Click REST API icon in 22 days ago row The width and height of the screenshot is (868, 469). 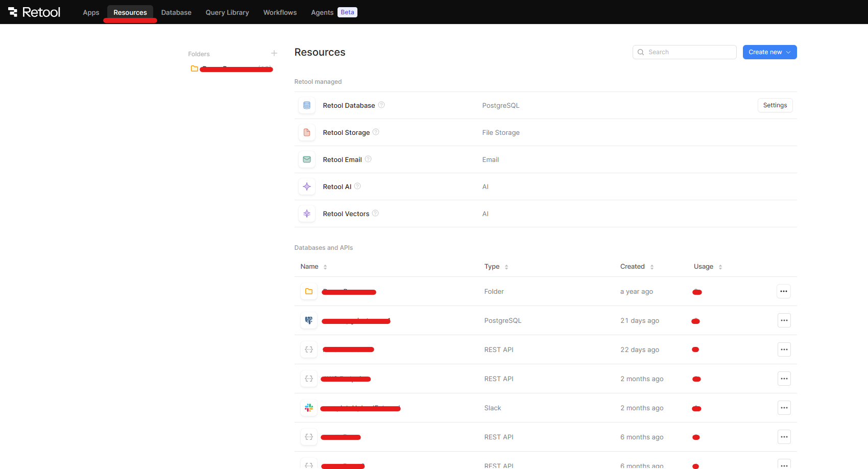tap(309, 349)
